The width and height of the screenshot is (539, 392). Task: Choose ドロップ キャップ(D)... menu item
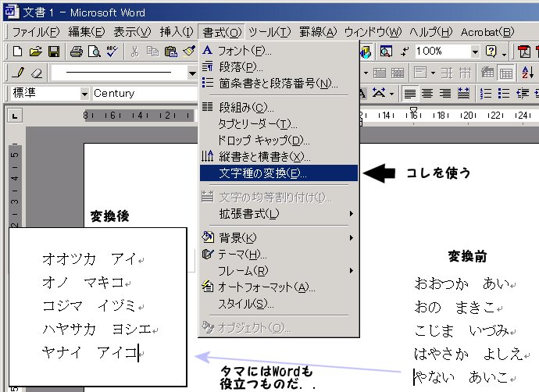[279, 141]
